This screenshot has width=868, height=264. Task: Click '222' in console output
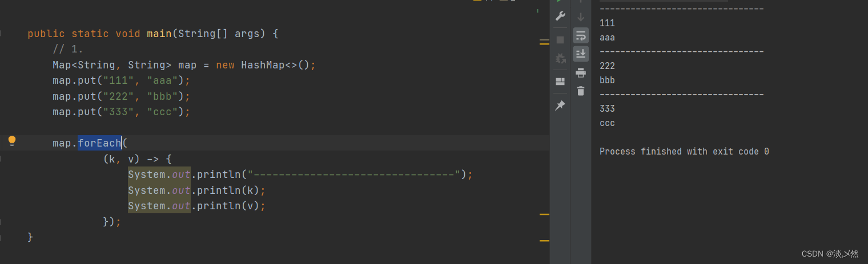tap(608, 66)
